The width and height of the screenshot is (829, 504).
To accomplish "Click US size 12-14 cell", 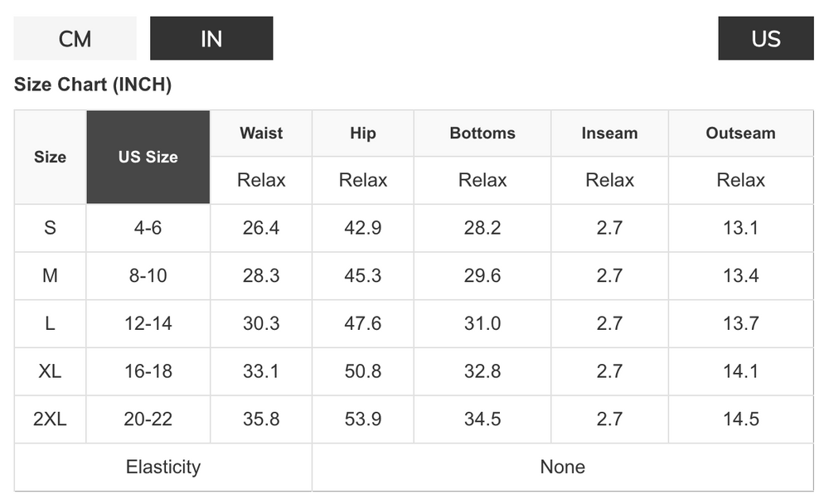I will point(148,323).
